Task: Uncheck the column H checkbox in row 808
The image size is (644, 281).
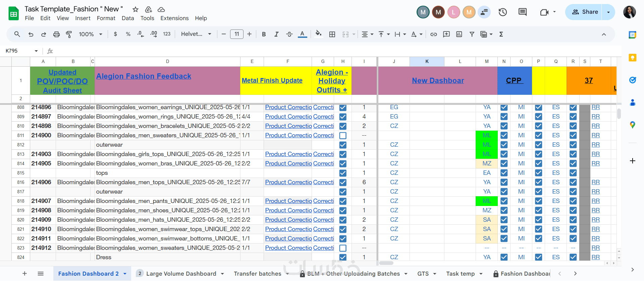Action: tap(343, 108)
